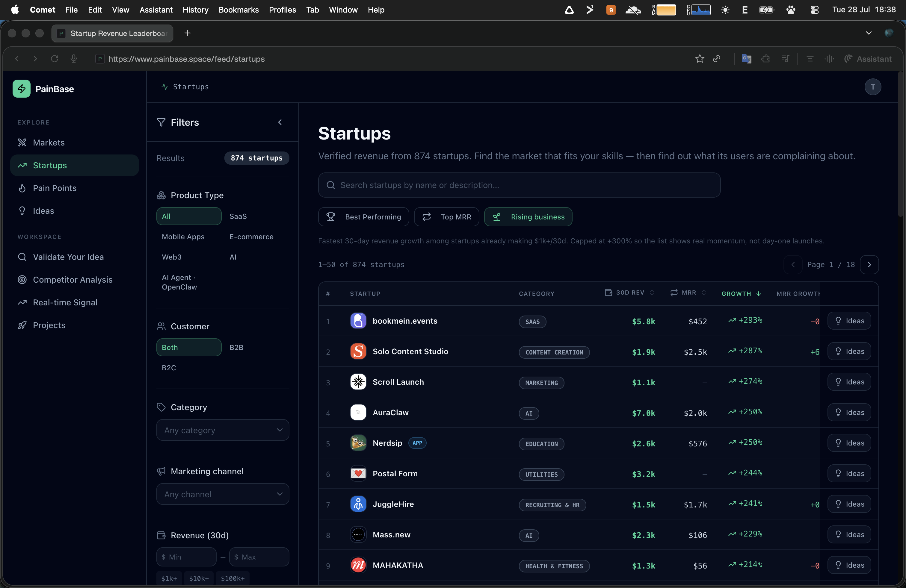Filter product type by AI Agent · OpenClaw
The image size is (906, 588).
click(x=179, y=282)
